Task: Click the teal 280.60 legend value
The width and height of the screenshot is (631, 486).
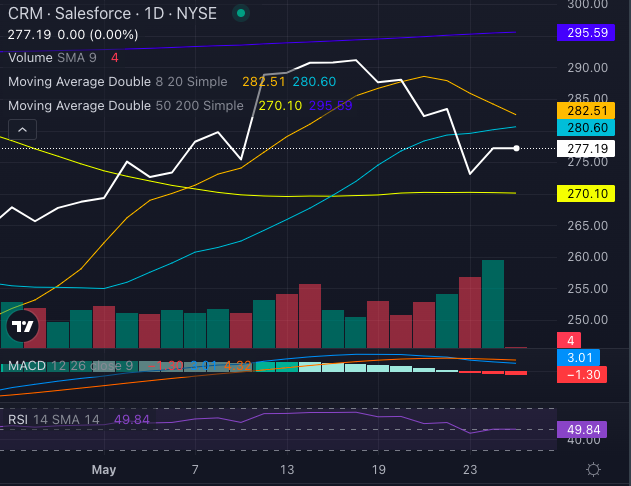Action: pyautogui.click(x=314, y=82)
